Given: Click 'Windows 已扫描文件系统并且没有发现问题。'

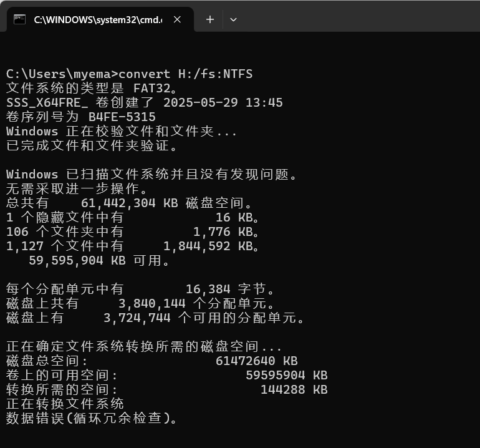Looking at the screenshot, I should point(151,174).
